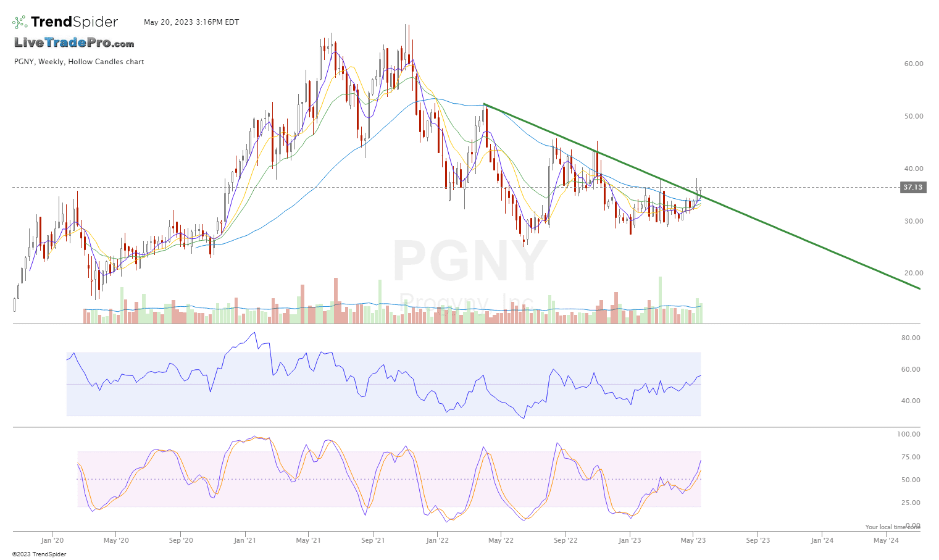Click the green descending trendline
Viewport: 939px width, 560px height.
click(x=803, y=240)
